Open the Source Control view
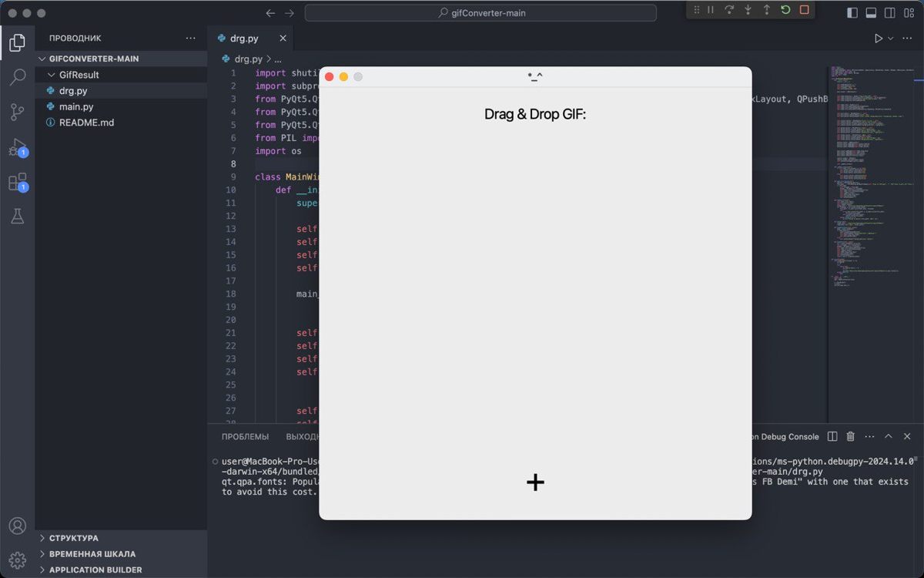This screenshot has height=578, width=924. (17, 112)
